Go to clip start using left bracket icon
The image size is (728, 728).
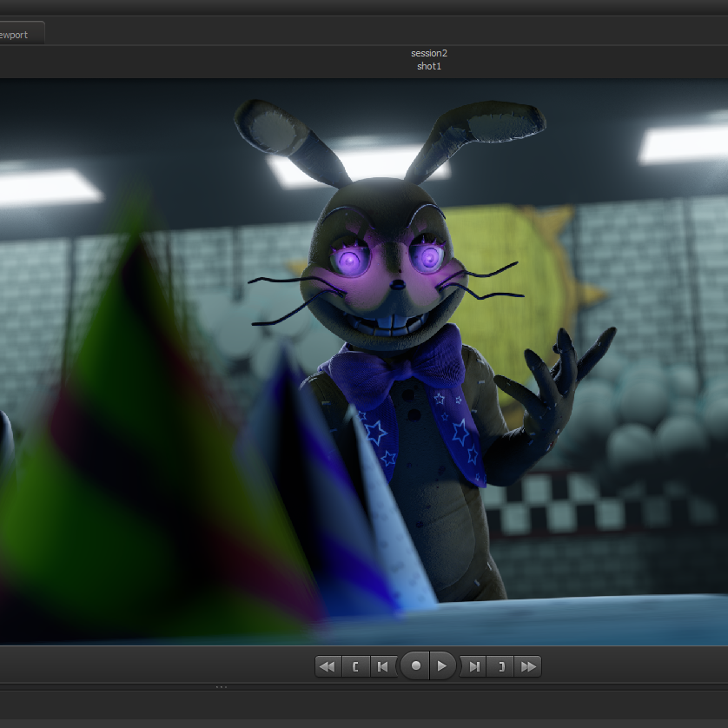(354, 666)
